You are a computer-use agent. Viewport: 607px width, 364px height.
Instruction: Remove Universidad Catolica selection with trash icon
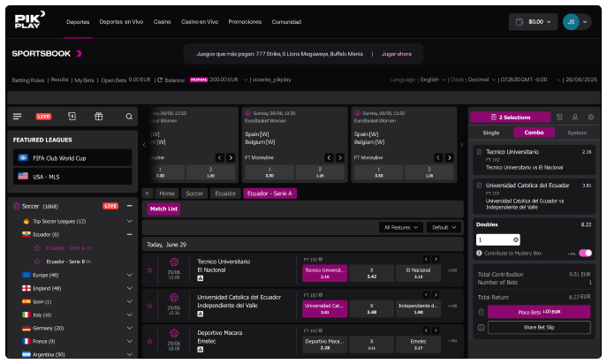pos(479,186)
